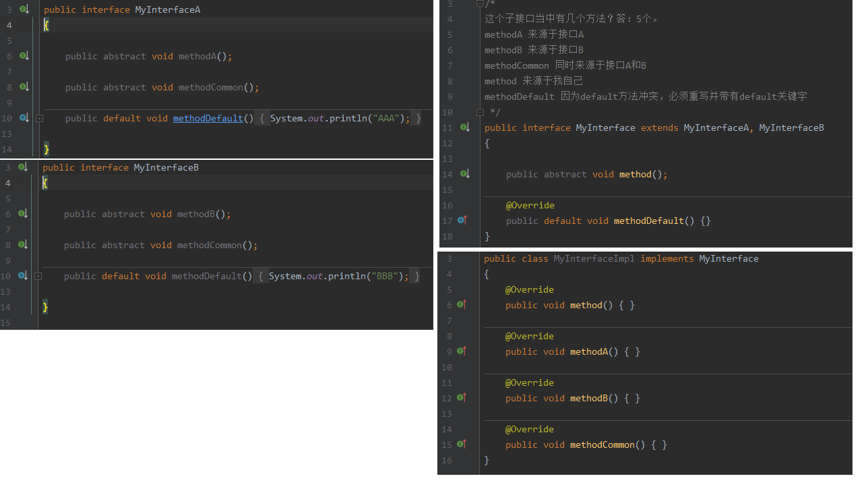Click comment line '这个子接口当中有几个方法？答：5个。'
The height and width of the screenshot is (491, 868).
pos(571,19)
